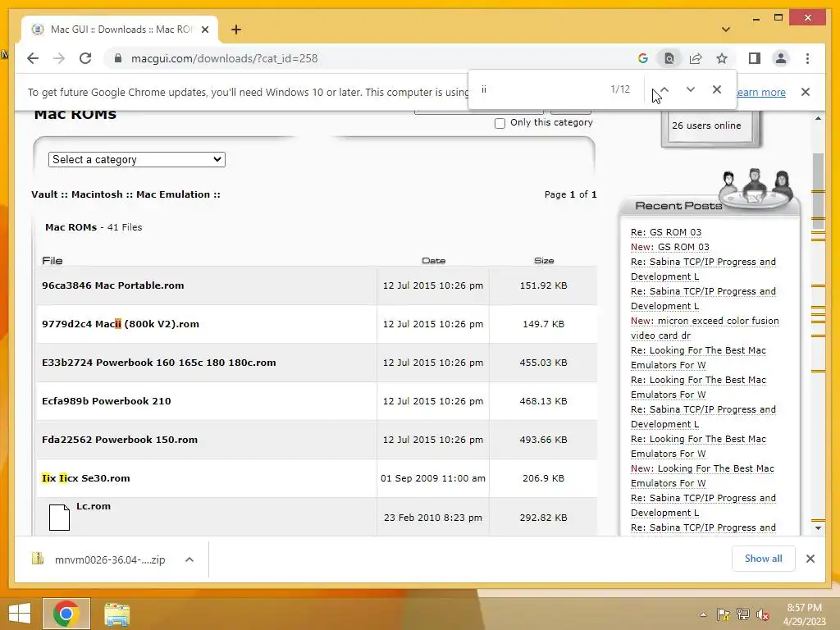The height and width of the screenshot is (630, 840).
Task: Dismiss the Chrome update notification bar
Action: pos(806,92)
